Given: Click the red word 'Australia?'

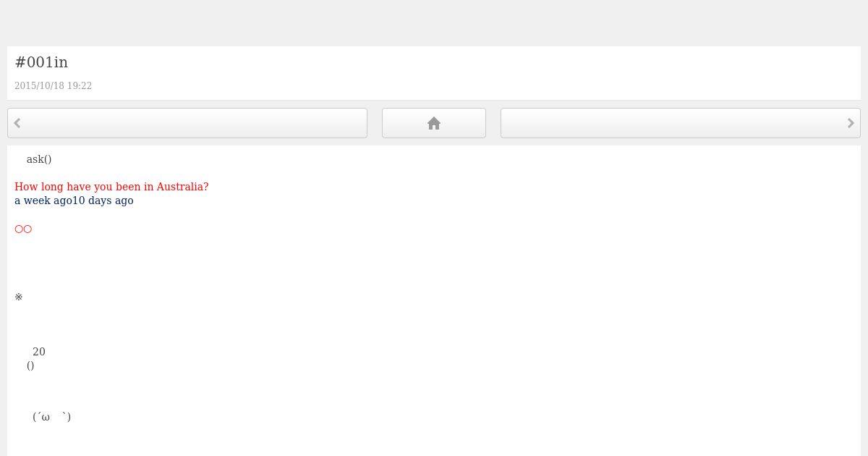Looking at the screenshot, I should [x=182, y=187].
